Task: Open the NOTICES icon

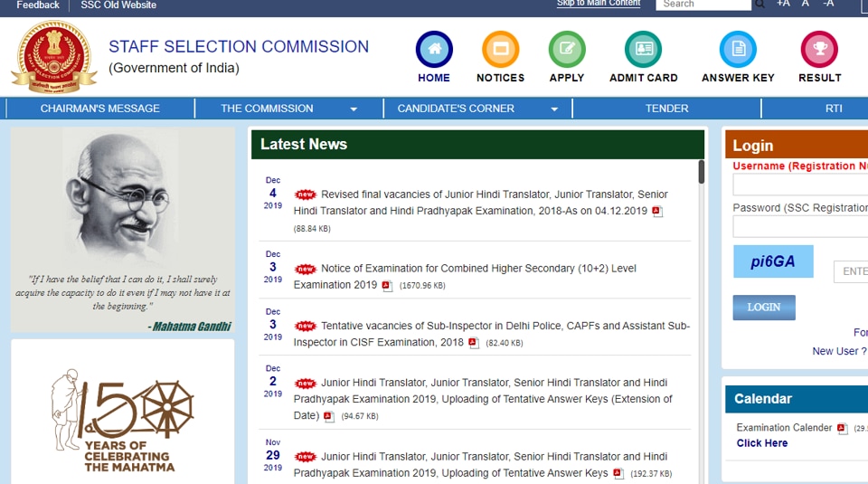Action: coord(500,49)
